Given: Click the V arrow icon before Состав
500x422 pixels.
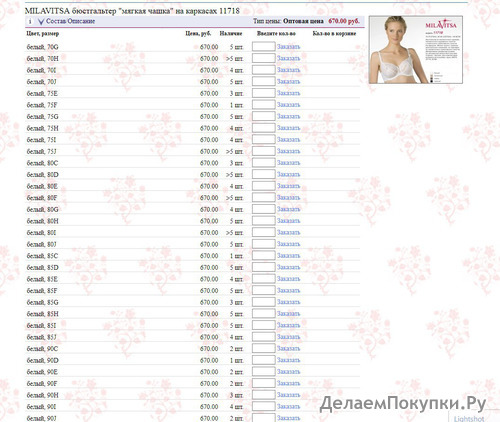Looking at the screenshot, I should 41,22.
